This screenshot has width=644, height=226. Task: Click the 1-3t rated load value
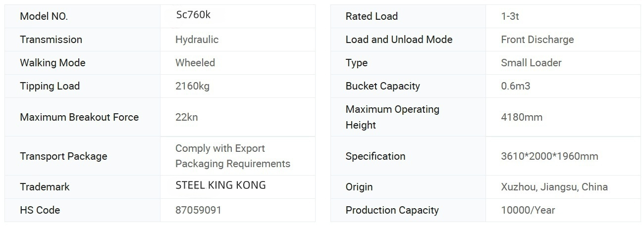pos(510,16)
